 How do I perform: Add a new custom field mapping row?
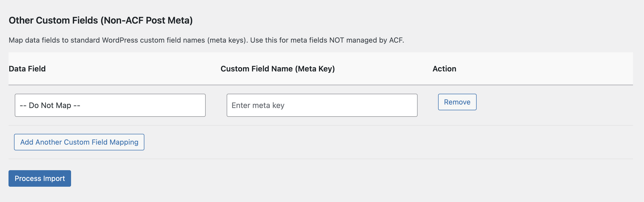pyautogui.click(x=79, y=142)
